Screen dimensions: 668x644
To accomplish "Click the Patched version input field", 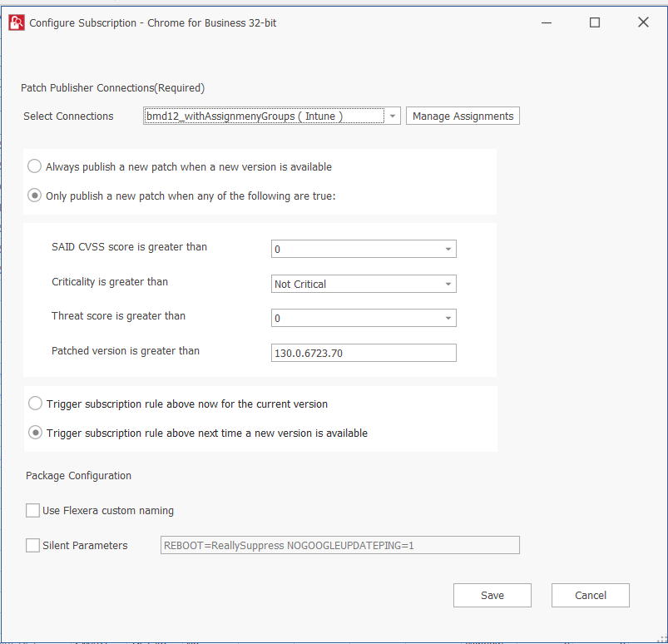I will 364,353.
